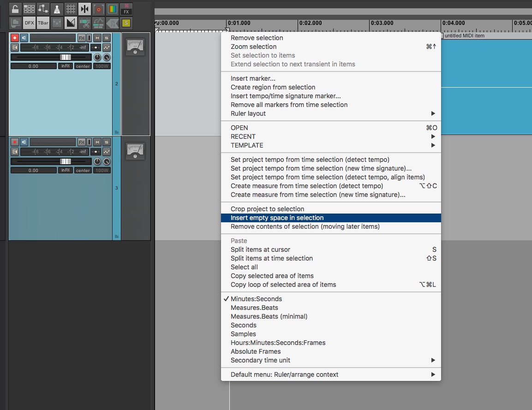Click the toolbar icon with red circle in brackets

click(x=99, y=9)
